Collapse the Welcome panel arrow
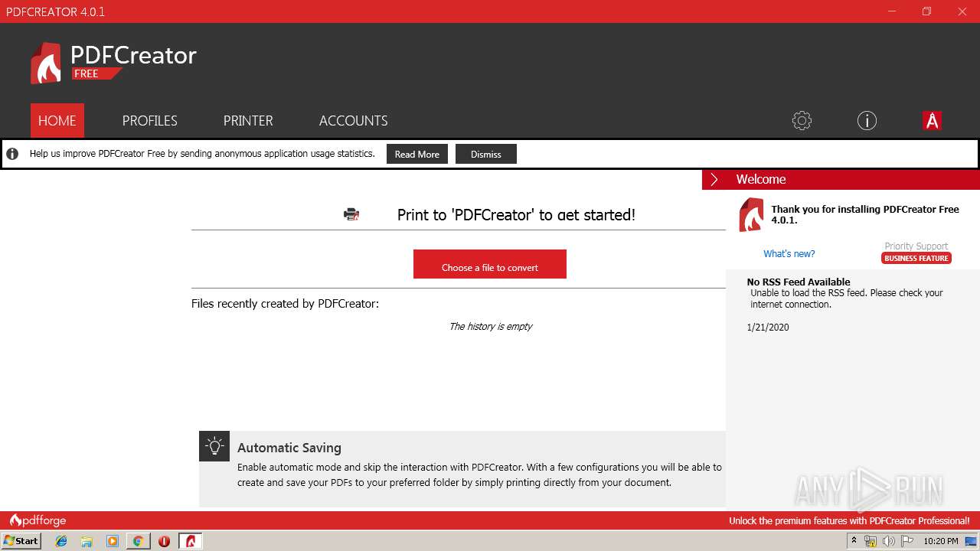Viewport: 980px width, 551px height. (x=714, y=179)
